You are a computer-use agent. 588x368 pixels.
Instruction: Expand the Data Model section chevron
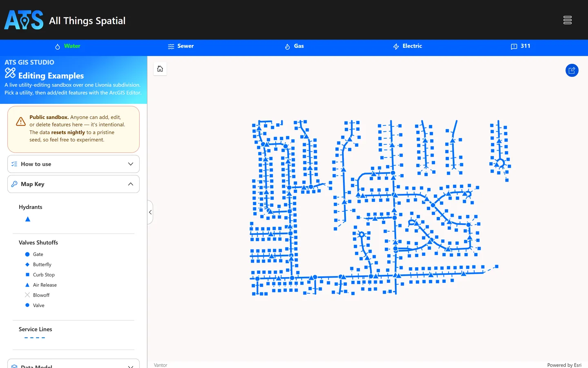pos(131,366)
